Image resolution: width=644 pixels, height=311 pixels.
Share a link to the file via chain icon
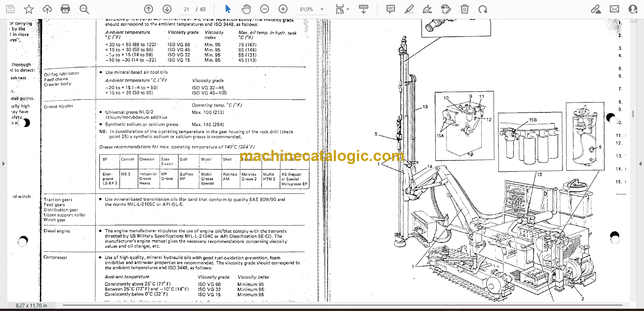tap(596, 9)
